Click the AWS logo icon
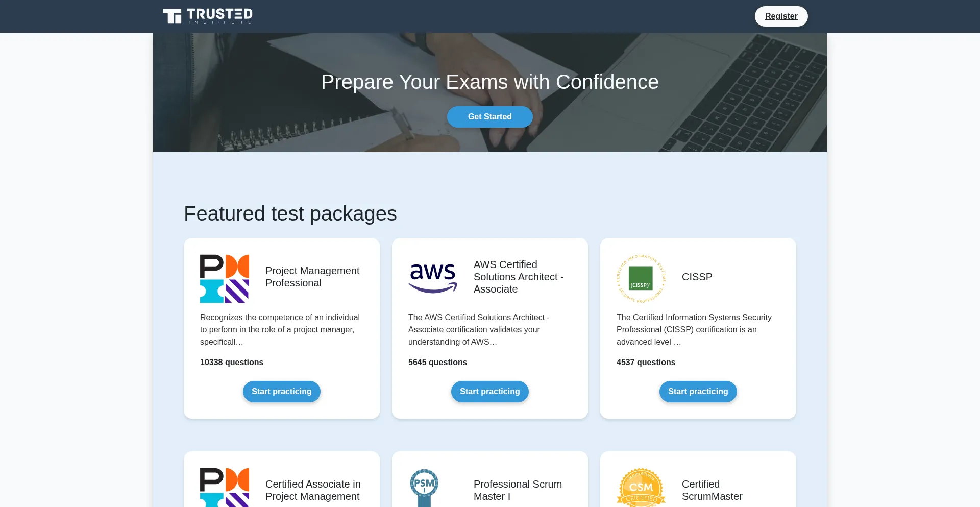Screen dimensions: 980x507 433,278
